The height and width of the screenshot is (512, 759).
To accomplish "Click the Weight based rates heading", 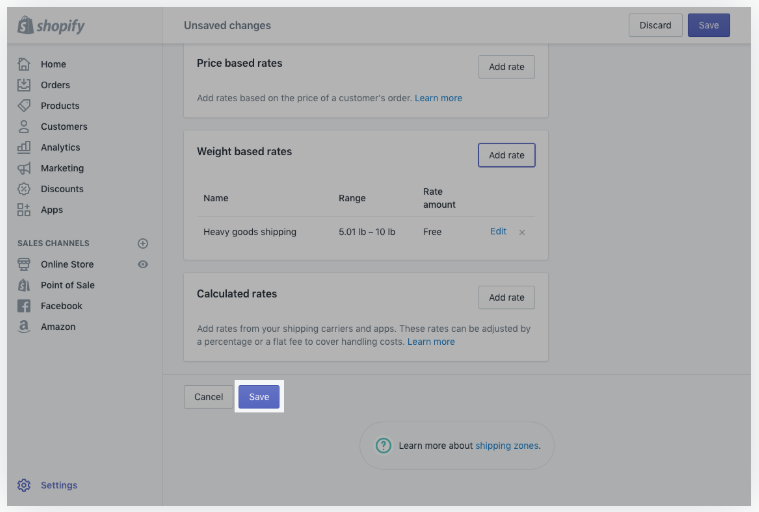I will click(x=244, y=151).
